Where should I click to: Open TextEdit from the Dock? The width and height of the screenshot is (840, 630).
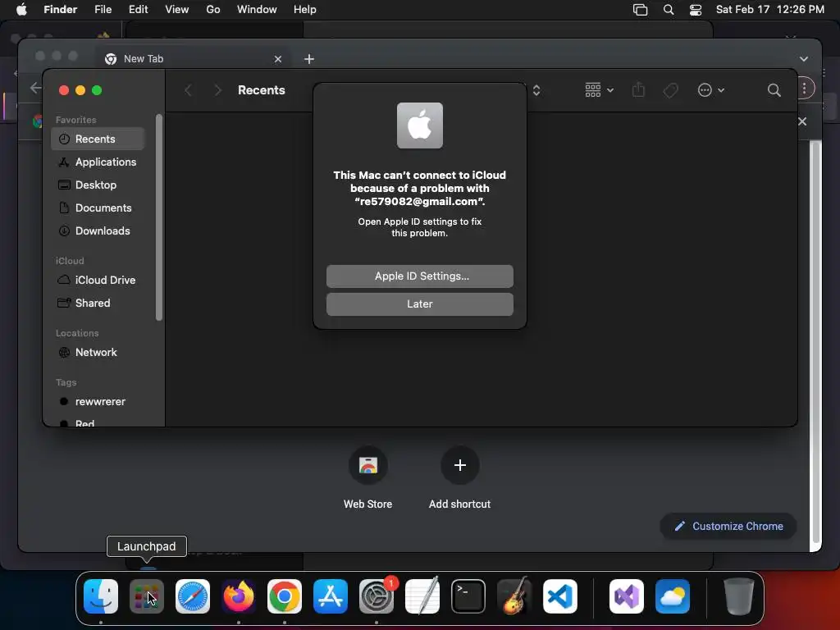pyautogui.click(x=422, y=596)
